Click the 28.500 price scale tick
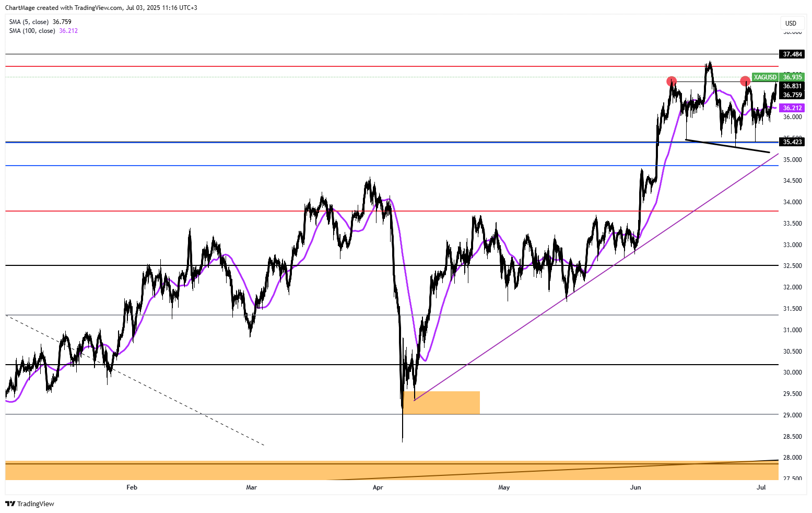Screen dimensions: 812x513 tap(792, 437)
